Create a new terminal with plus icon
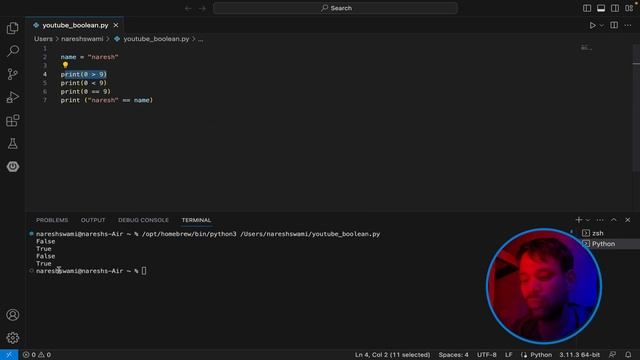 pos(579,220)
